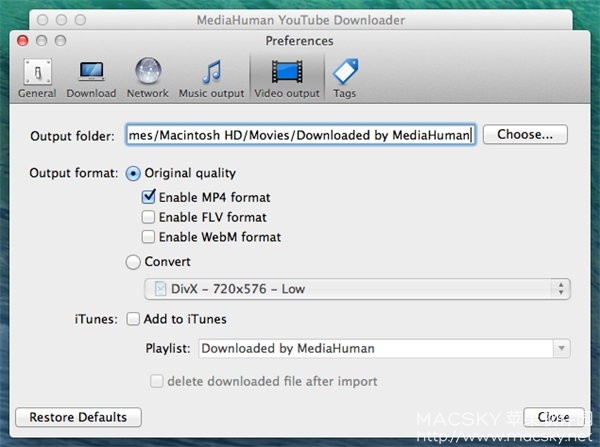Click the Close button at the bottom of Preferences
The image size is (600, 447).
(553, 417)
